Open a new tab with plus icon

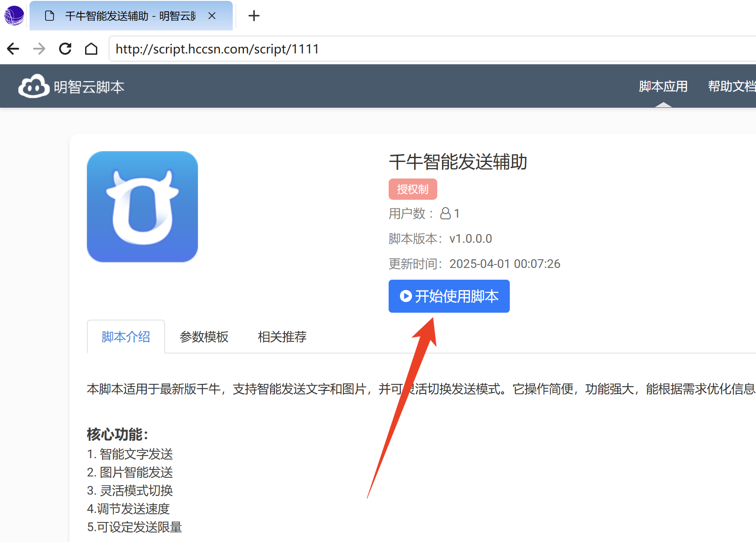[254, 16]
